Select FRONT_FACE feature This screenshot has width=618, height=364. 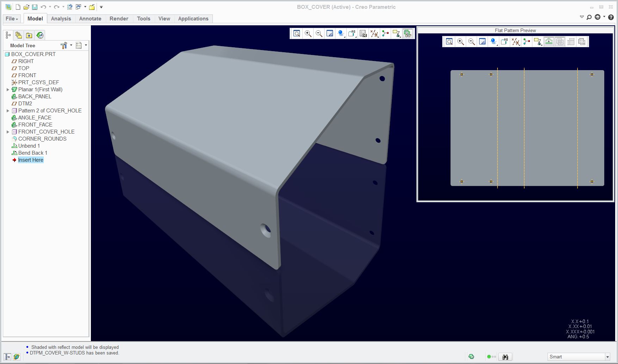pos(32,125)
